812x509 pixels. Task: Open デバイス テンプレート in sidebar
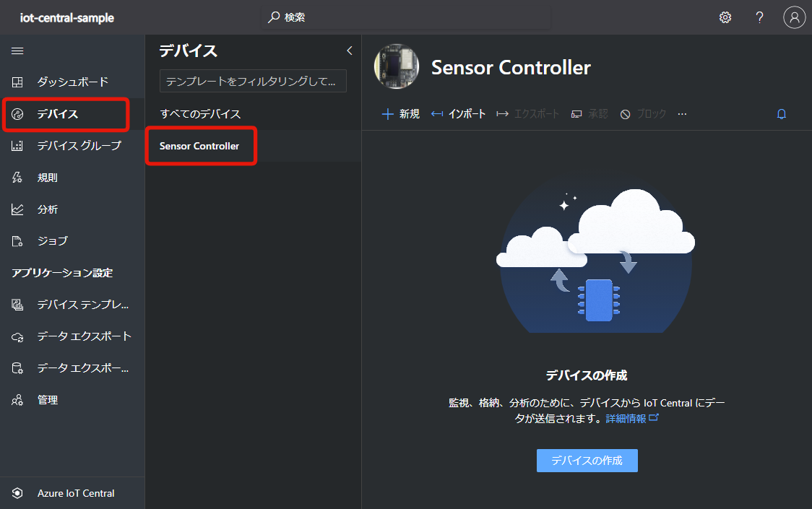pyautogui.click(x=72, y=305)
